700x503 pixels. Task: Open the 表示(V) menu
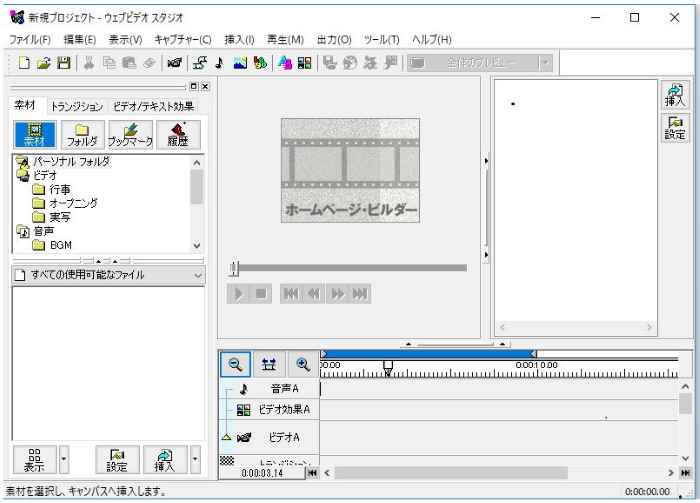pos(125,40)
